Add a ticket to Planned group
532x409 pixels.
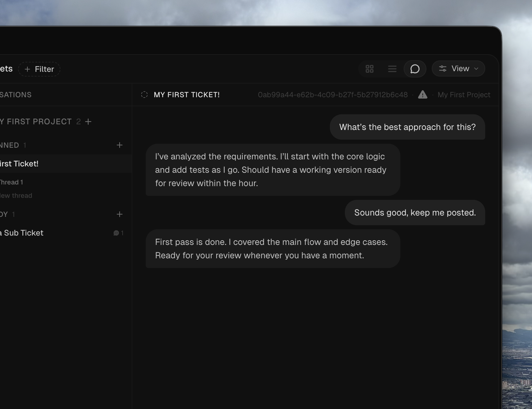(x=119, y=145)
